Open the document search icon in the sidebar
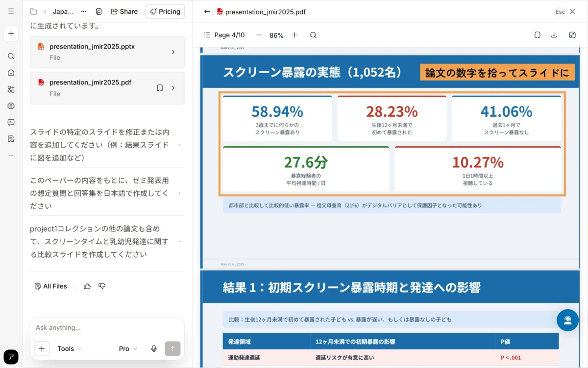Screen dimensions: 588x368 [11, 139]
